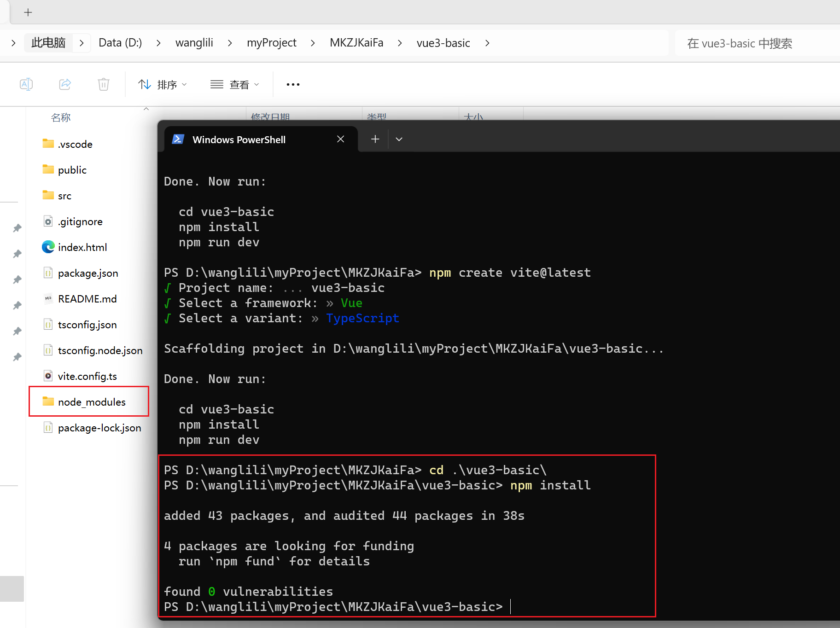Screen dimensions: 840x628
Task: Click the Share icon in toolbar
Action: pyautogui.click(x=65, y=84)
